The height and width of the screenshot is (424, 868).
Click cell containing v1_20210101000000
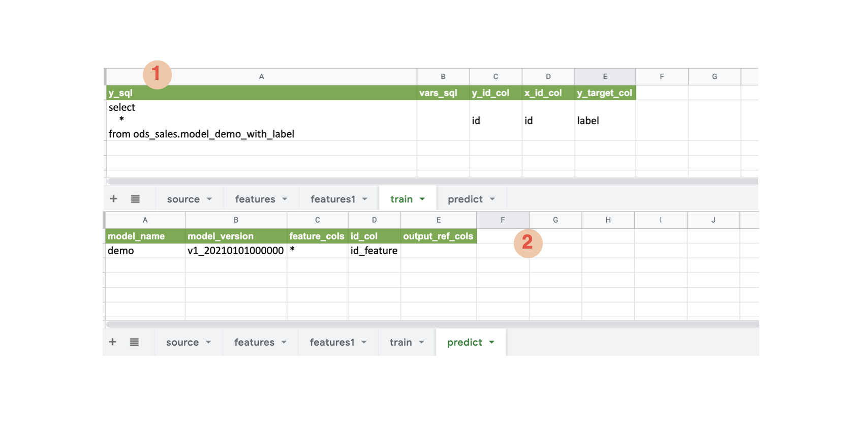click(235, 251)
